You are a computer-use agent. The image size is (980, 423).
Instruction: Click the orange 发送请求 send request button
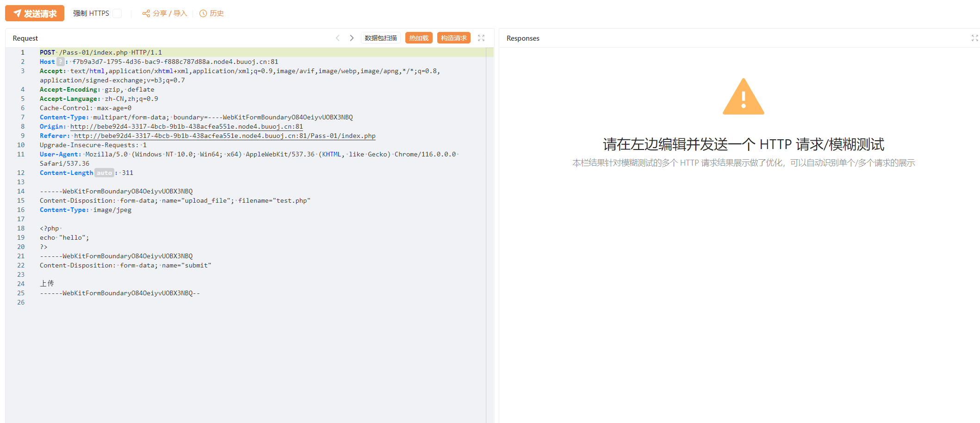tap(35, 13)
